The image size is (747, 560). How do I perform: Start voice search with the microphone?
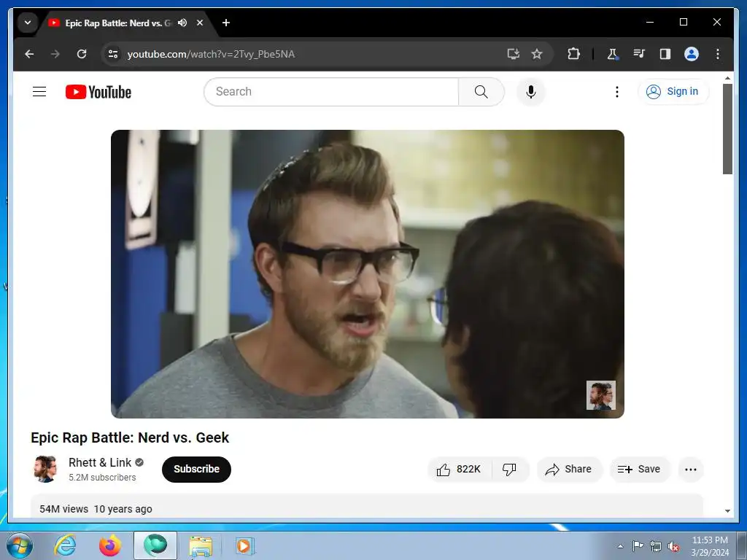pyautogui.click(x=531, y=91)
